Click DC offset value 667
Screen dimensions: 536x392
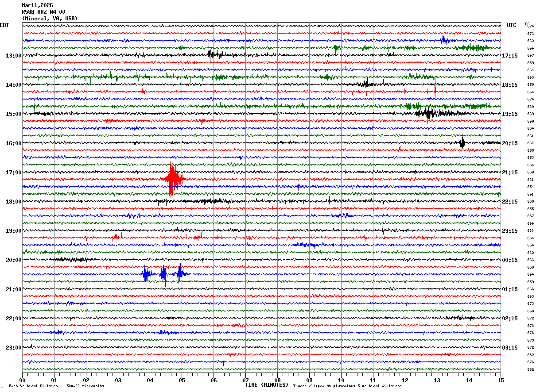[530, 56]
